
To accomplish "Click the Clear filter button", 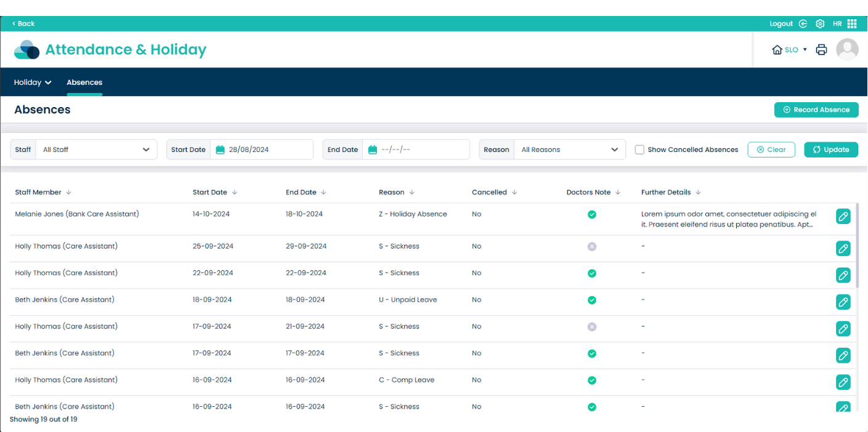I will point(771,149).
